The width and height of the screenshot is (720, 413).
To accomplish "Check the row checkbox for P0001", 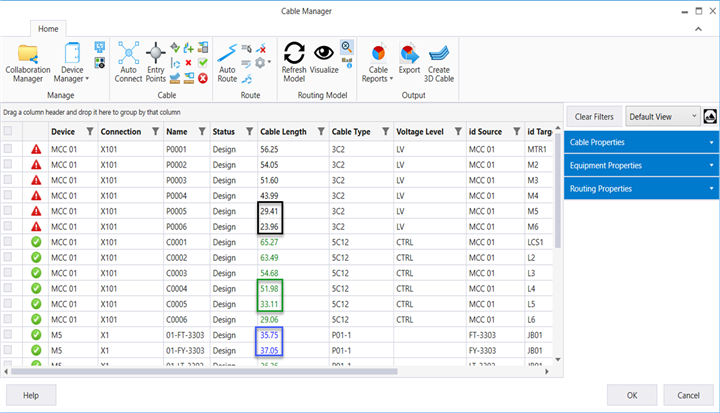I will click(x=8, y=149).
